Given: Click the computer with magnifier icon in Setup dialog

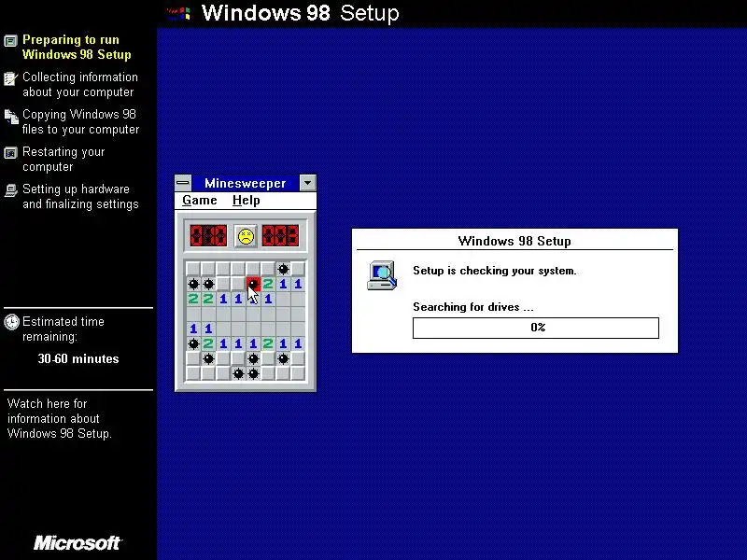Looking at the screenshot, I should pyautogui.click(x=382, y=275).
